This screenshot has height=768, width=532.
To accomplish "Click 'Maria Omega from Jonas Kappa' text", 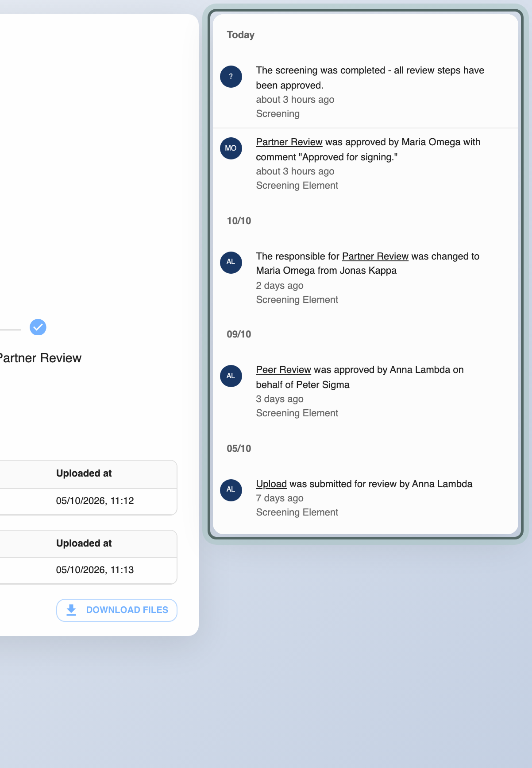I will click(x=326, y=271).
